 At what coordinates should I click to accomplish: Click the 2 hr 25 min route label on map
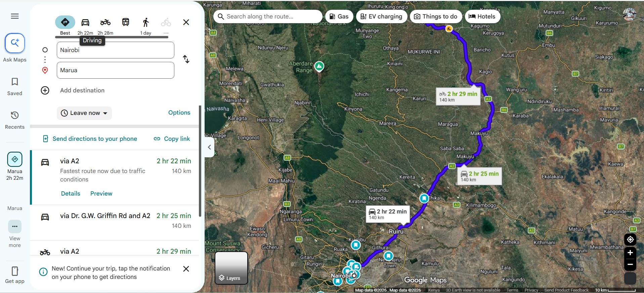(x=479, y=176)
